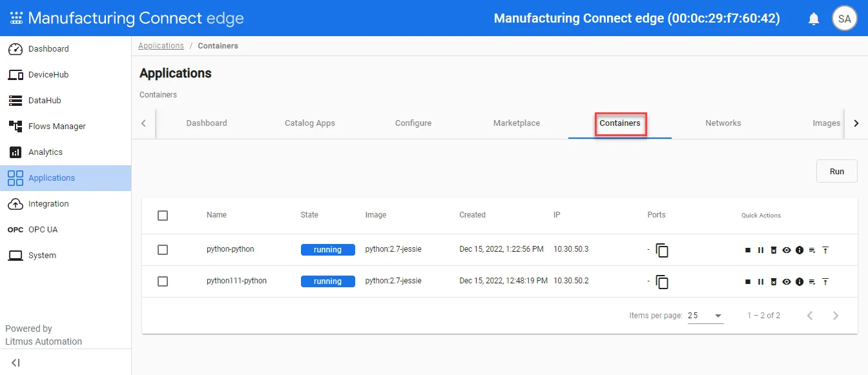The width and height of the screenshot is (868, 375).
Task: Open the notifications bell
Action: pyautogui.click(x=814, y=19)
